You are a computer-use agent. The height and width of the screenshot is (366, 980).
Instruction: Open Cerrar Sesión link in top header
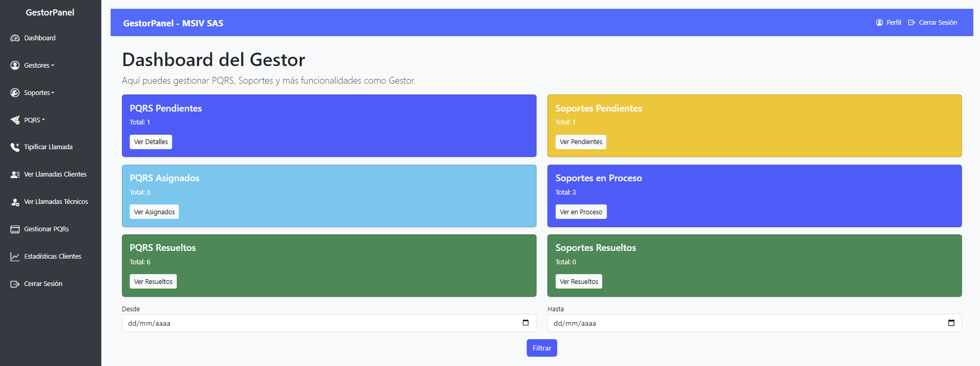tap(933, 23)
